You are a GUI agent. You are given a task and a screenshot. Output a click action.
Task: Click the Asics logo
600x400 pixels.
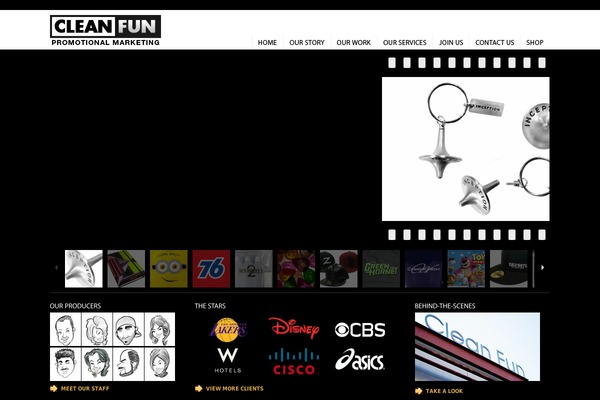pos(360,360)
